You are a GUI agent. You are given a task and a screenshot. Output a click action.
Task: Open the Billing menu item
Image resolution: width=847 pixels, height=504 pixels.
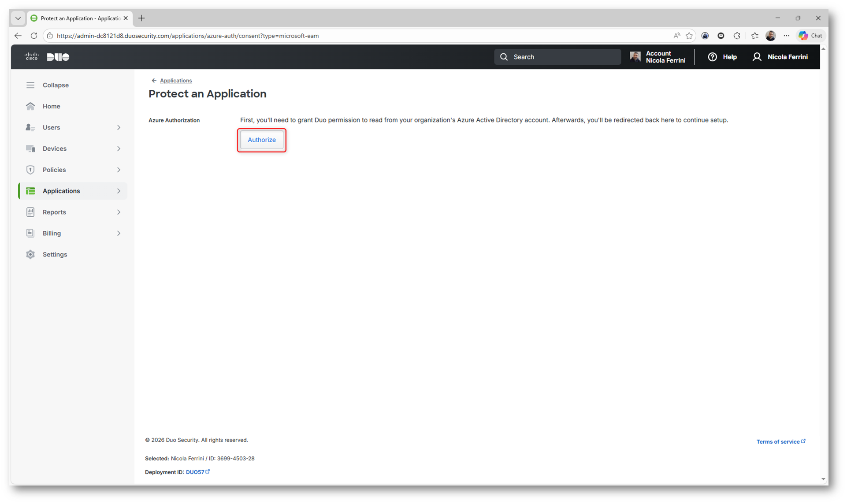(52, 233)
